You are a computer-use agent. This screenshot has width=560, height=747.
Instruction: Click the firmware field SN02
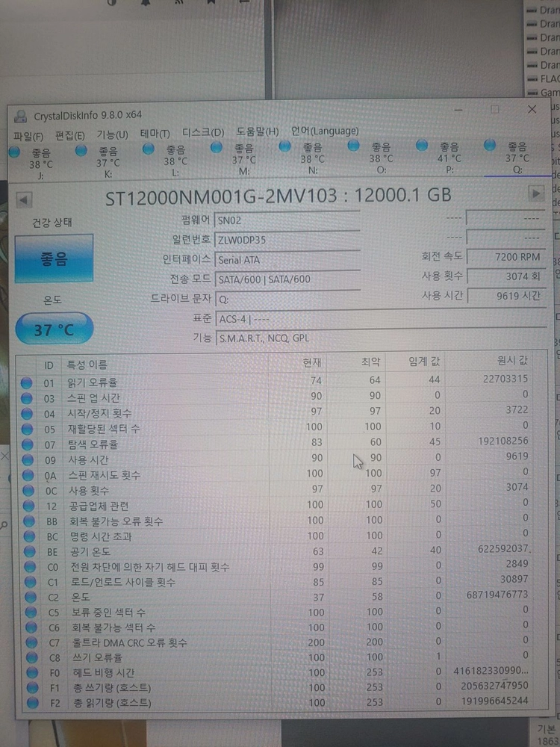point(287,220)
